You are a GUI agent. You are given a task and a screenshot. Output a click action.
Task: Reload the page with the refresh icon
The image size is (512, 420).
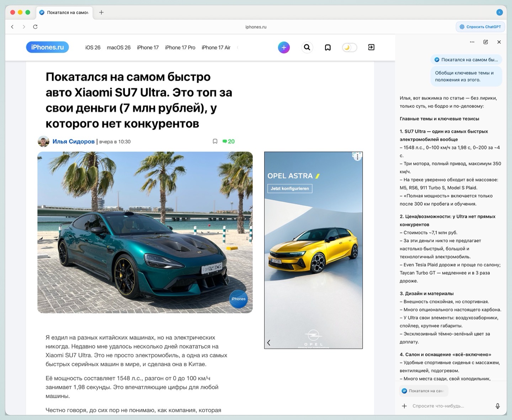point(35,27)
